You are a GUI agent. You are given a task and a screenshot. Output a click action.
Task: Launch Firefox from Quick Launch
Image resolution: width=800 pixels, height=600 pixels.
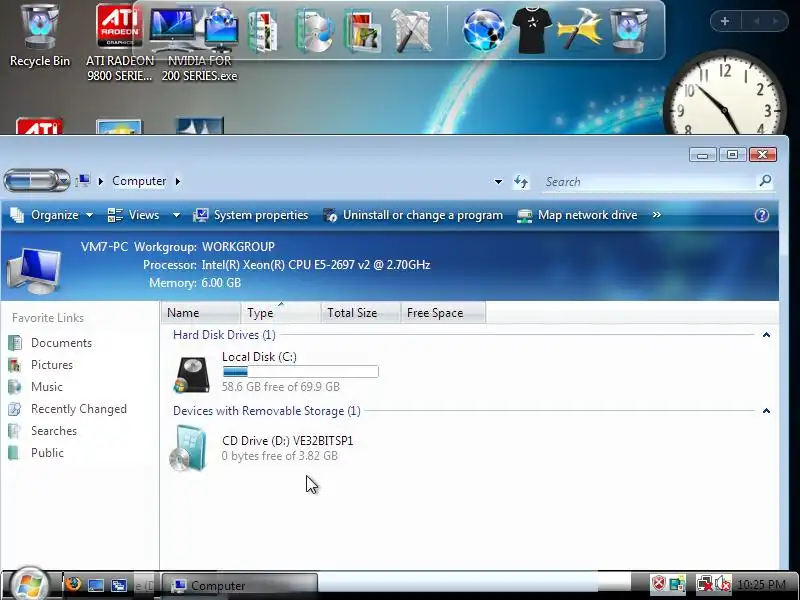click(x=73, y=584)
